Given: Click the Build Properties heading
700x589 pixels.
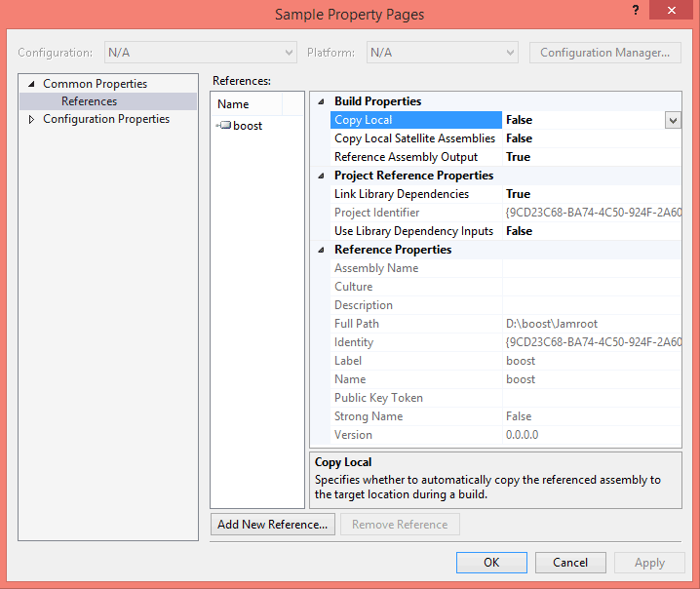Looking at the screenshot, I should [377, 101].
